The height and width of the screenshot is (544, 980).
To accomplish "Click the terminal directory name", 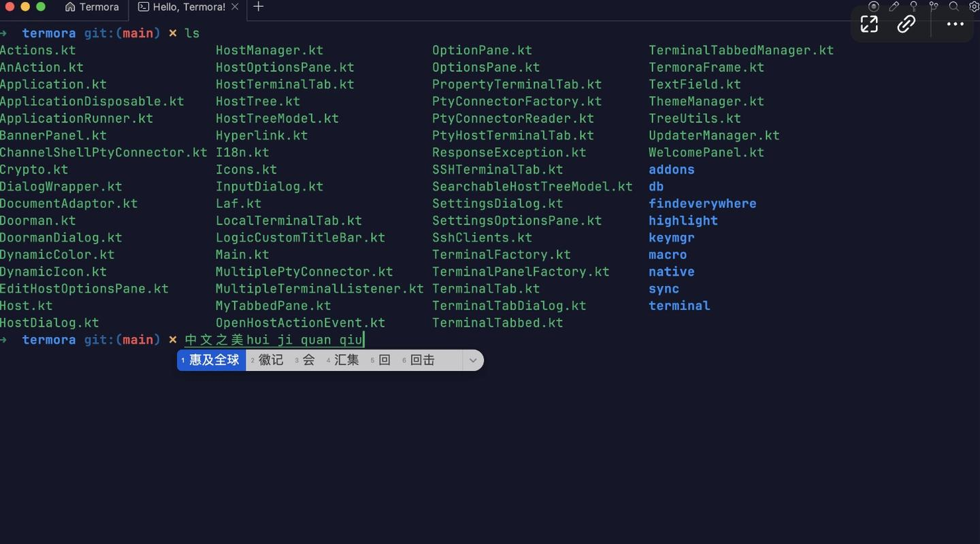I will pyautogui.click(x=679, y=306).
